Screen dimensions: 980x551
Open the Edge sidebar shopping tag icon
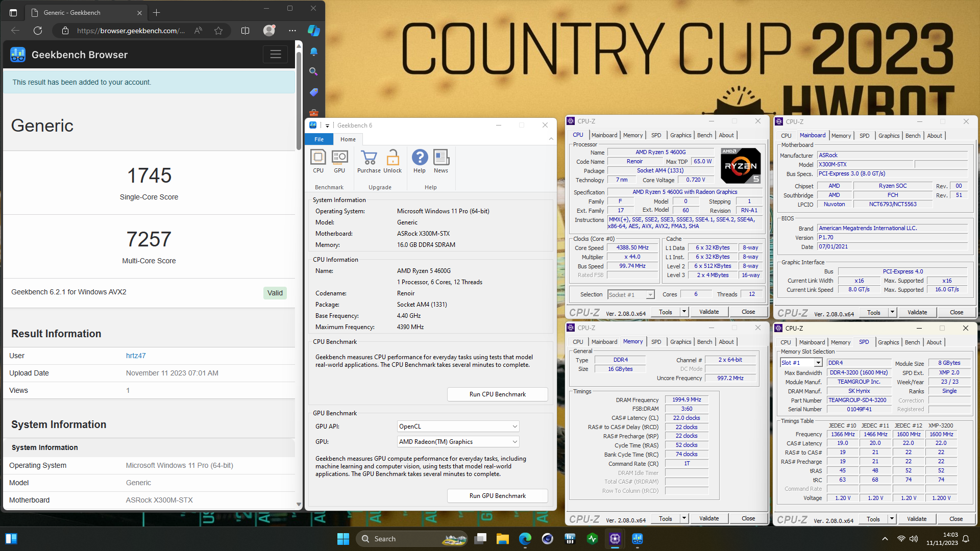pyautogui.click(x=313, y=92)
